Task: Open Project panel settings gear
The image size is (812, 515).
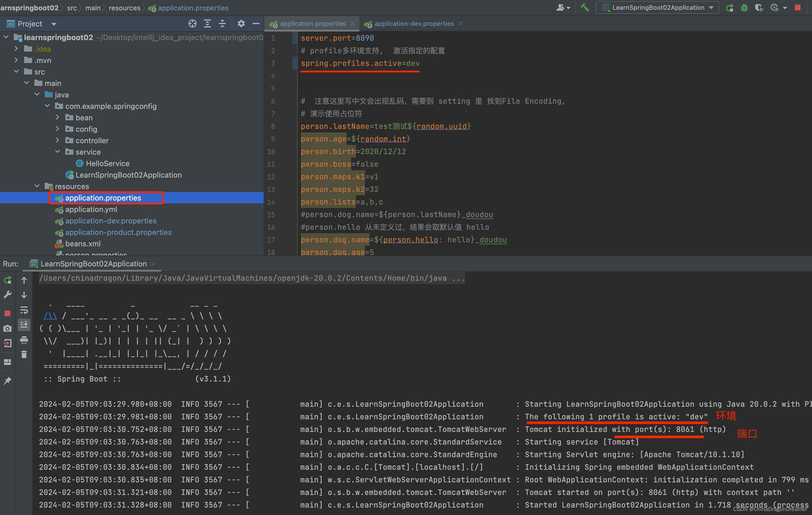Action: (241, 23)
